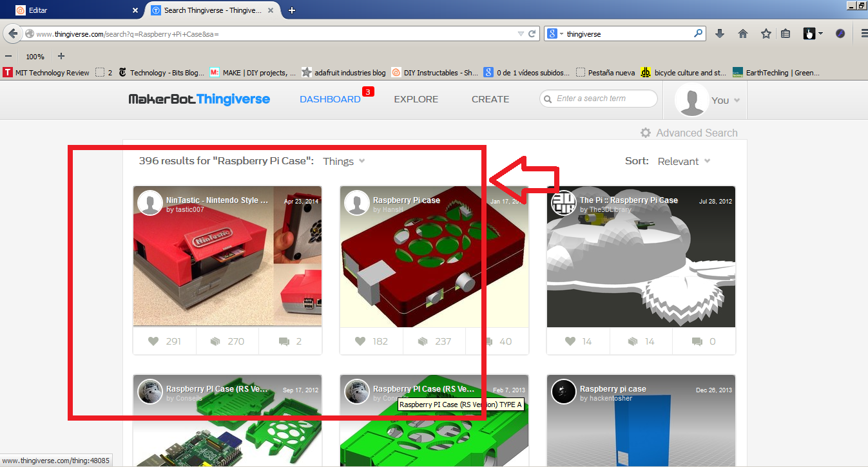Open the EXPLORE menu item
This screenshot has width=868, height=467.
(416, 99)
